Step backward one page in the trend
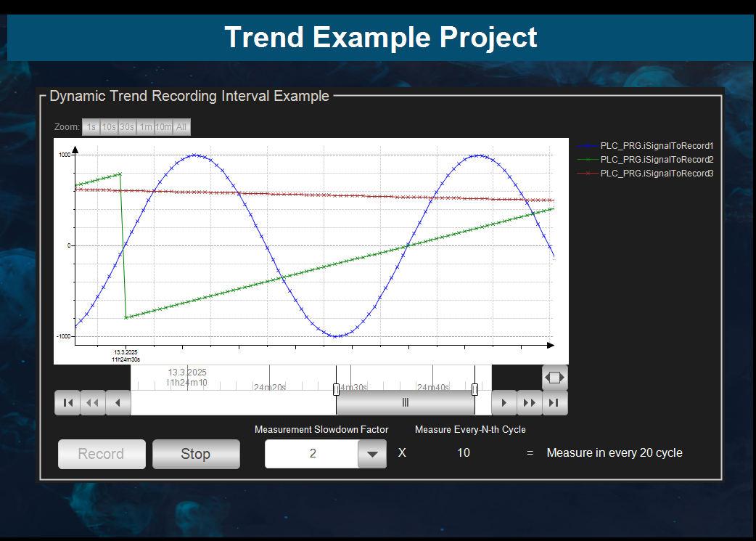756x541 pixels. click(x=118, y=402)
